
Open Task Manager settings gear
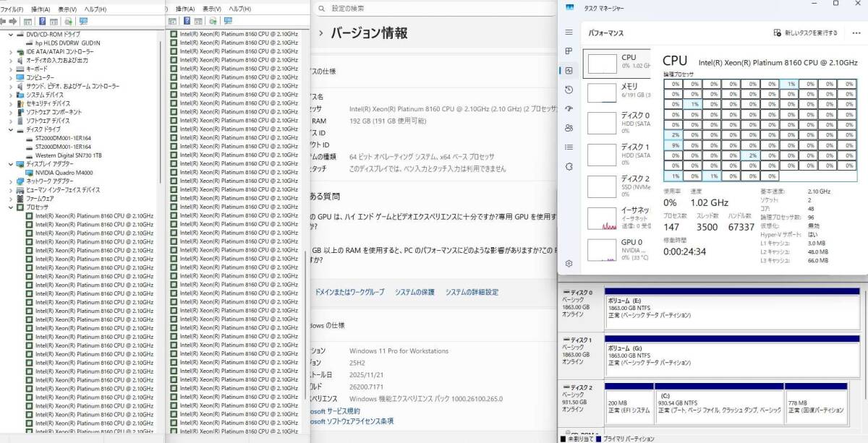(x=569, y=263)
